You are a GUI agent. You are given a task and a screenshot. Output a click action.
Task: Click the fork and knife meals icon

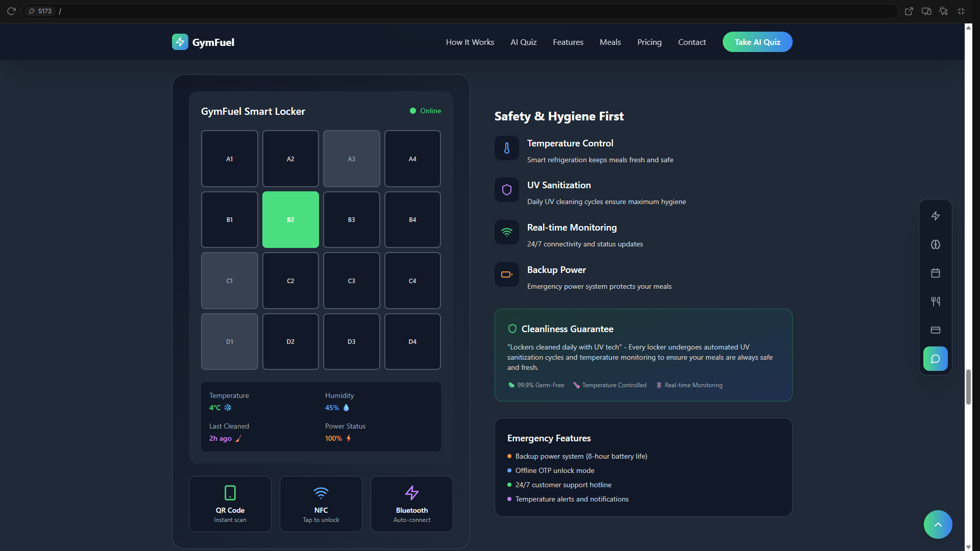tap(935, 302)
